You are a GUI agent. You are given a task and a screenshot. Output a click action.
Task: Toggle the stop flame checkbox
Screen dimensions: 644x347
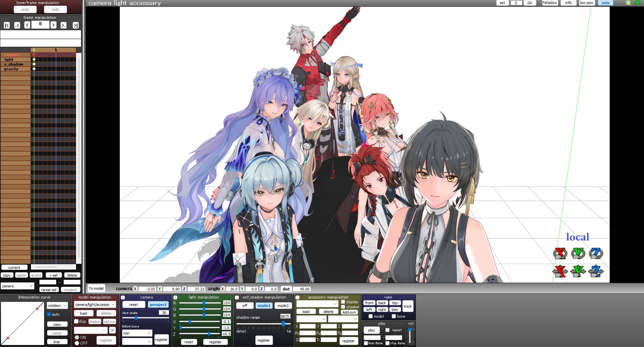387,343
